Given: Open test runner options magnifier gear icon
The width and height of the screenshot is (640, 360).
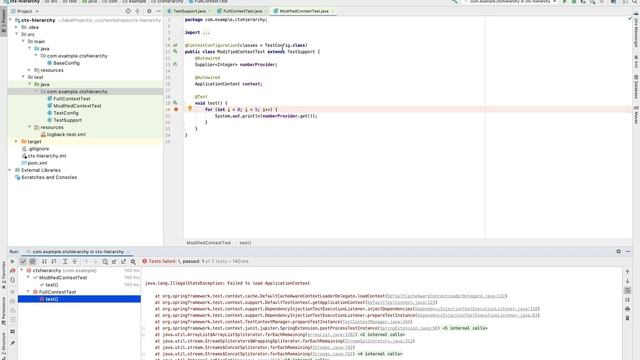Looking at the screenshot, I should pos(133,262).
